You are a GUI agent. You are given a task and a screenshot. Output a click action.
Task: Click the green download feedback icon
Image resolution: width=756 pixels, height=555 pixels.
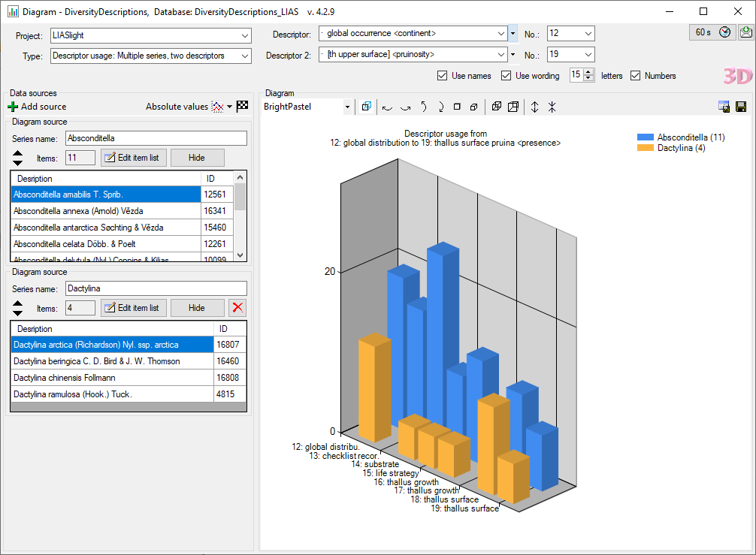[x=746, y=32]
